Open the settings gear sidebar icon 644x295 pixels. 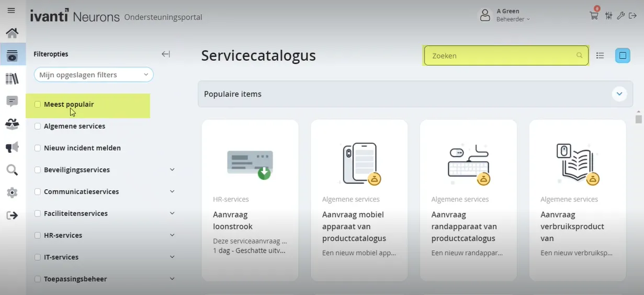(x=12, y=192)
